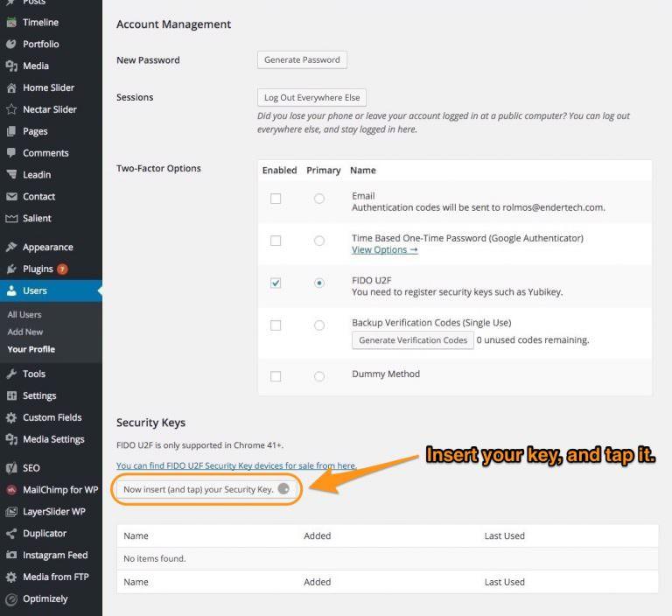Click the Appearance paintbrush icon

[x=11, y=248]
